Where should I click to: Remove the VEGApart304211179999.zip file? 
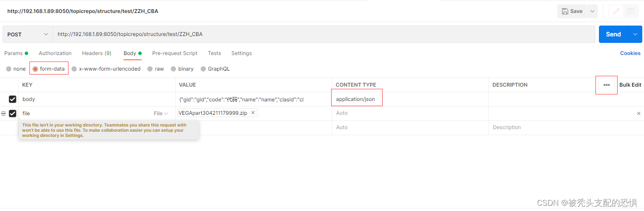(x=253, y=113)
